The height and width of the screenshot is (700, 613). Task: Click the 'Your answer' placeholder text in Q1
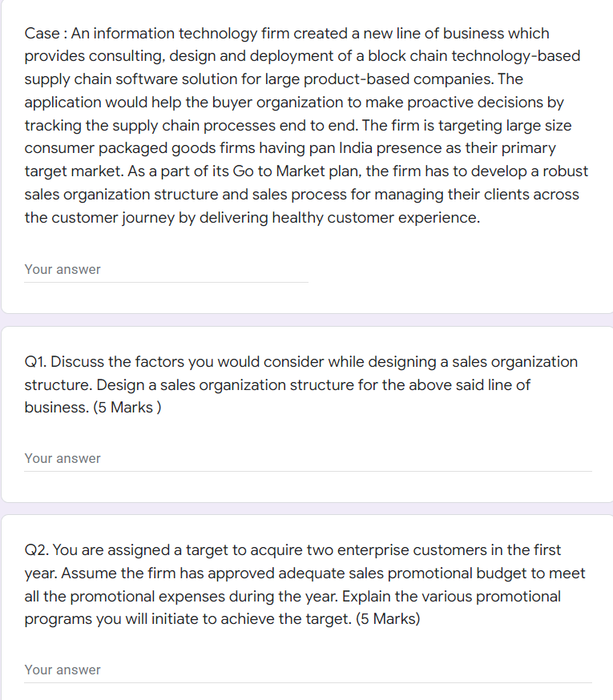pyautogui.click(x=63, y=458)
